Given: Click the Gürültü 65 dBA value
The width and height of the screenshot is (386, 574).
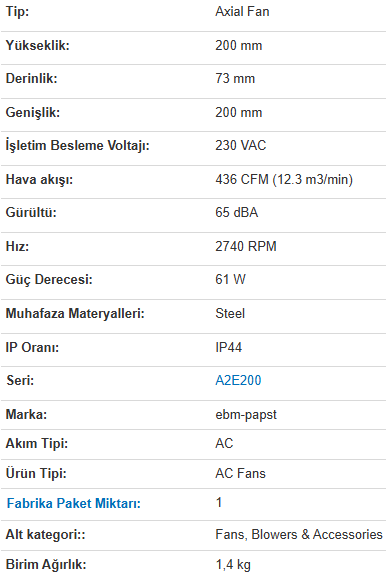Looking at the screenshot, I should [237, 213].
